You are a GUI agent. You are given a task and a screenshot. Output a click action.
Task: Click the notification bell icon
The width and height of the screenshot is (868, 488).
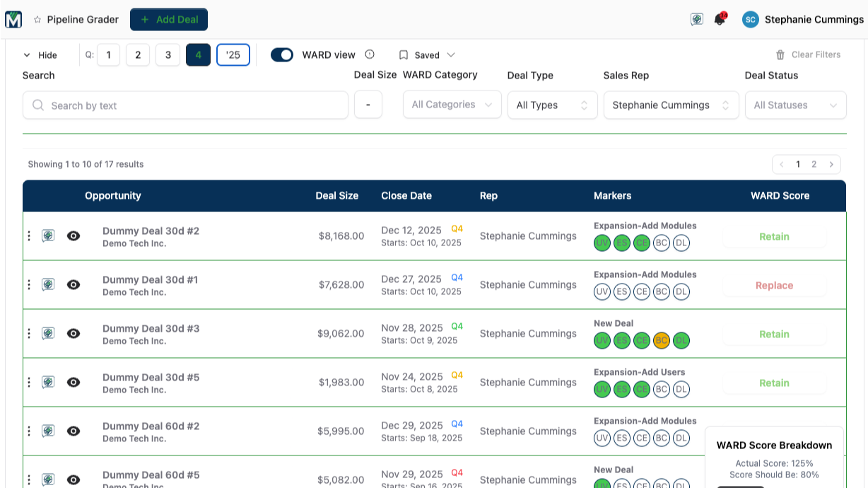[720, 20]
